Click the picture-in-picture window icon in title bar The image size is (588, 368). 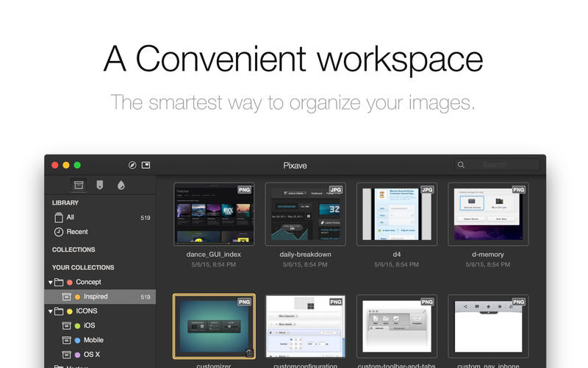tap(146, 166)
